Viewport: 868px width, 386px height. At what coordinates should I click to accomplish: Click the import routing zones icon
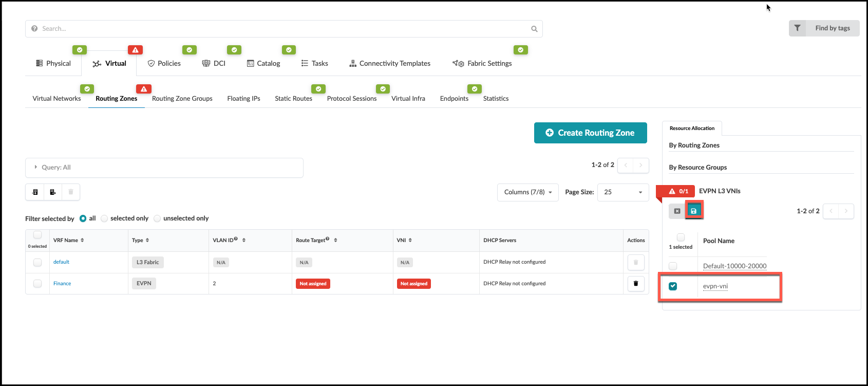click(x=35, y=192)
